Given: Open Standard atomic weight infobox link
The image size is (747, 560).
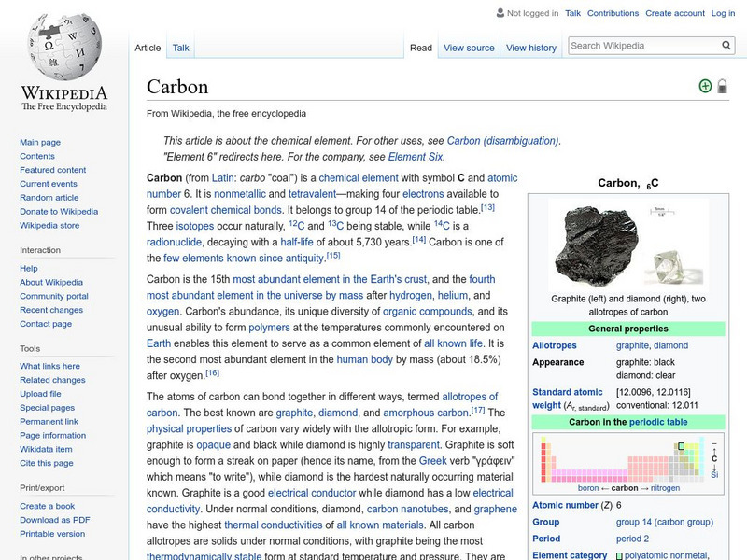Looking at the screenshot, I should click(x=568, y=399).
